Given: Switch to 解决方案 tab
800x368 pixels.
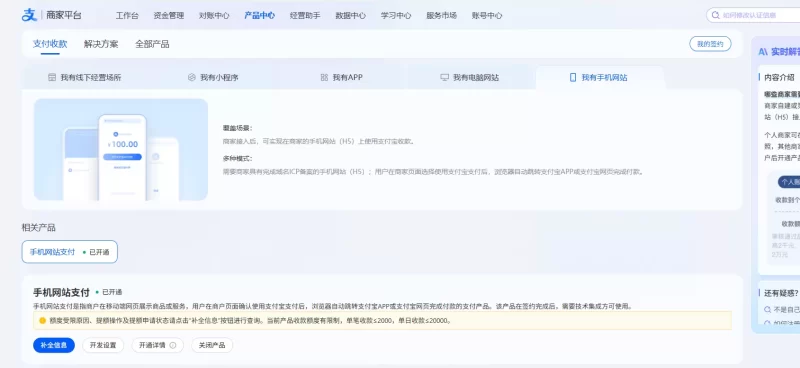Looking at the screenshot, I should pyautogui.click(x=101, y=44).
